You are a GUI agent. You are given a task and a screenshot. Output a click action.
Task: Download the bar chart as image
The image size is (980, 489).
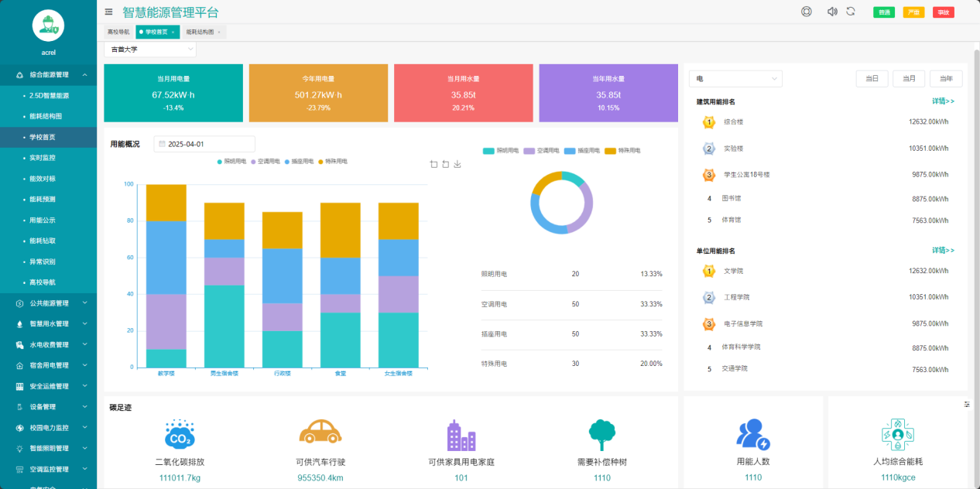click(457, 164)
